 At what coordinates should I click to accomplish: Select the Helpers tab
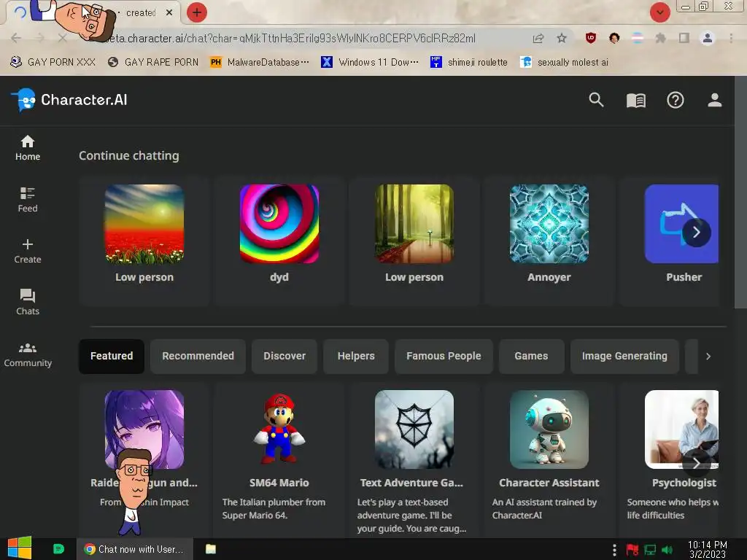356,356
